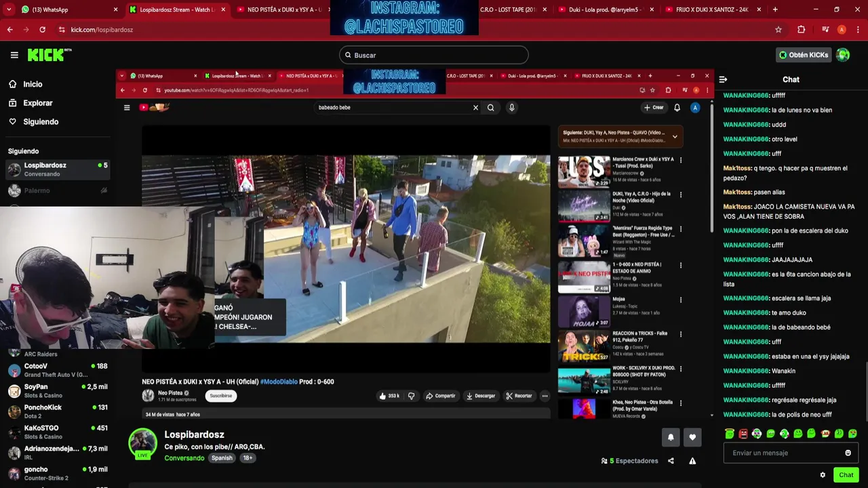The width and height of the screenshot is (868, 488).
Task: Open Mojaa video thumbnail
Action: [x=584, y=311]
